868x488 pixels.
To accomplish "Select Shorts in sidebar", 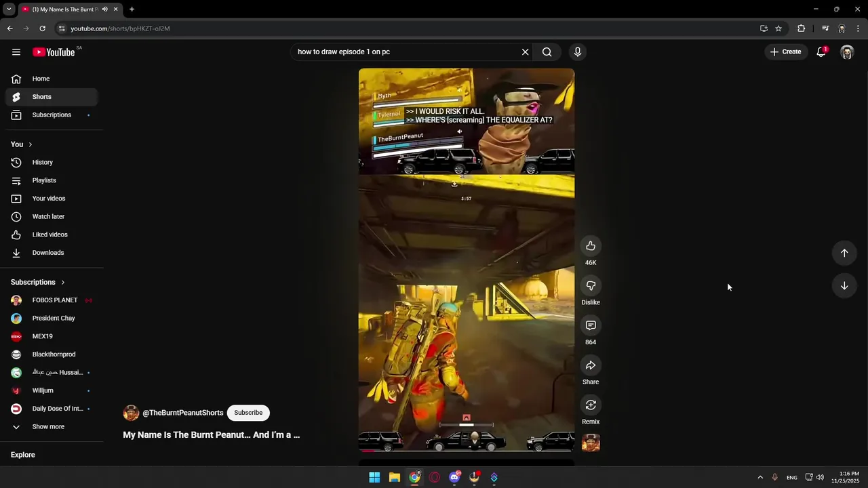I will (x=52, y=97).
